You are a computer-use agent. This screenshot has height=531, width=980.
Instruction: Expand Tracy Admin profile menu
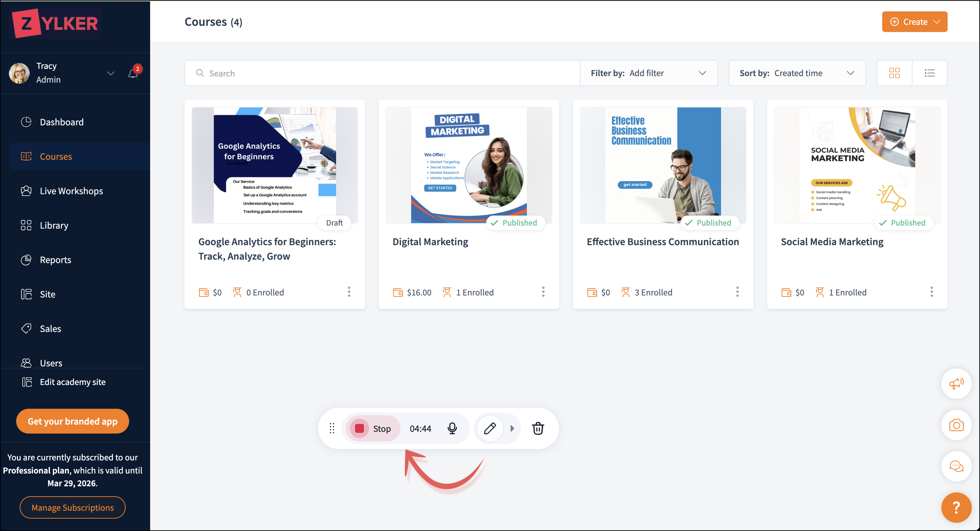pyautogui.click(x=111, y=73)
